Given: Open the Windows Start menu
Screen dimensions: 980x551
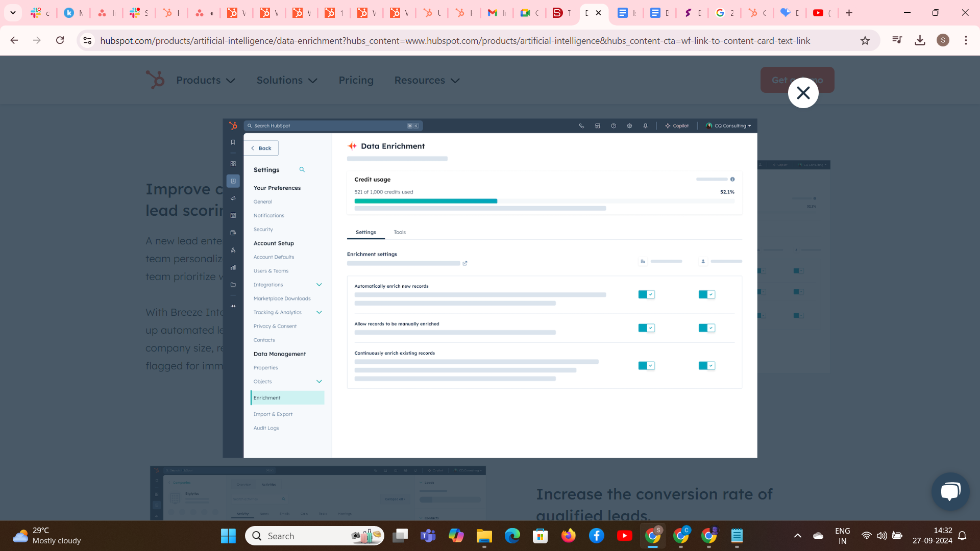Looking at the screenshot, I should coord(228,536).
